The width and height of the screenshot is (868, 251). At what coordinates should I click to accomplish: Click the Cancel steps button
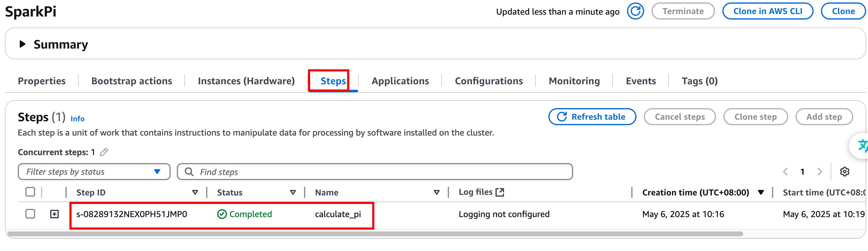[680, 116]
